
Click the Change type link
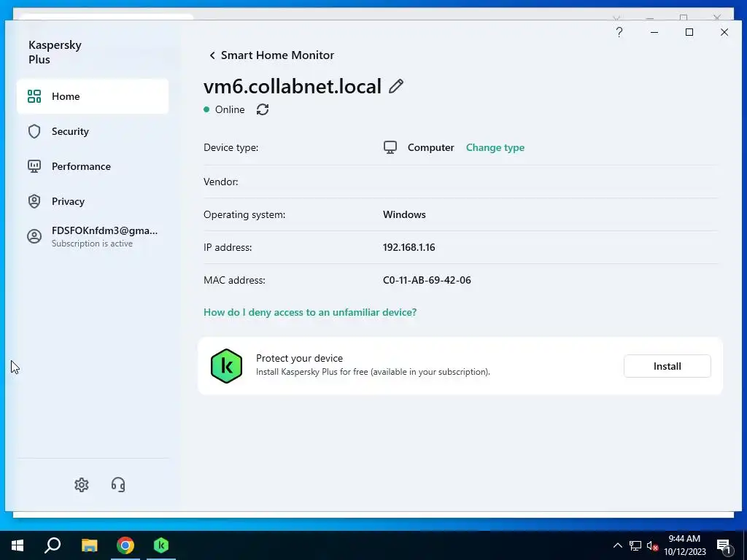click(x=495, y=147)
